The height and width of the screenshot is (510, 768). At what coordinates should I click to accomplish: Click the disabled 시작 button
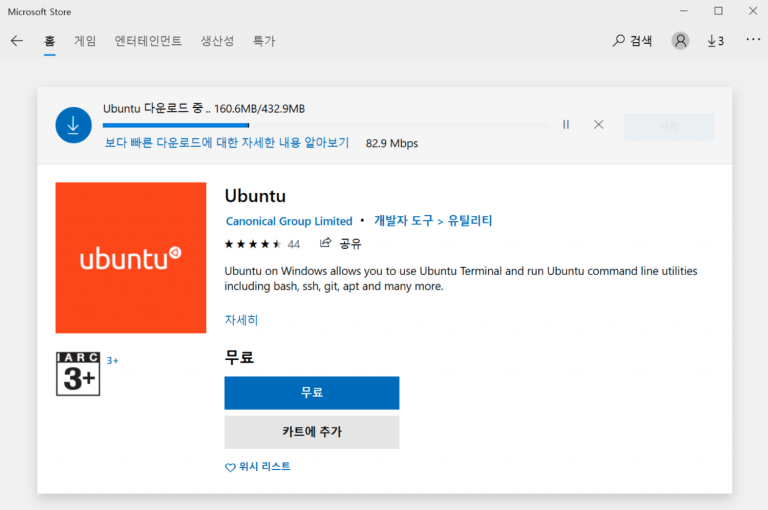pos(669,127)
